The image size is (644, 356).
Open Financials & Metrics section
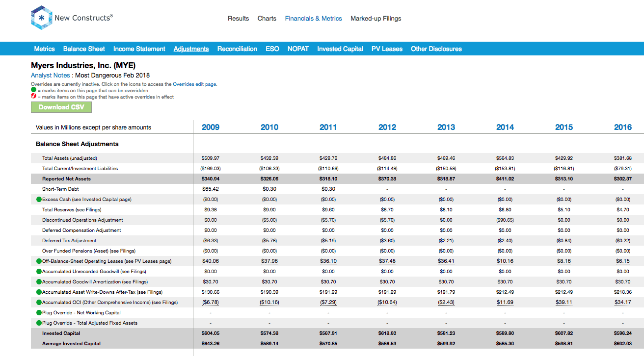(x=313, y=19)
